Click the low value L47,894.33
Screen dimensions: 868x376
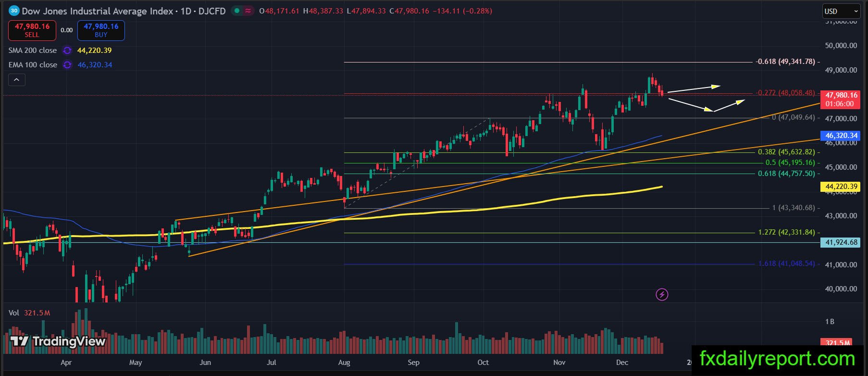tap(366, 11)
